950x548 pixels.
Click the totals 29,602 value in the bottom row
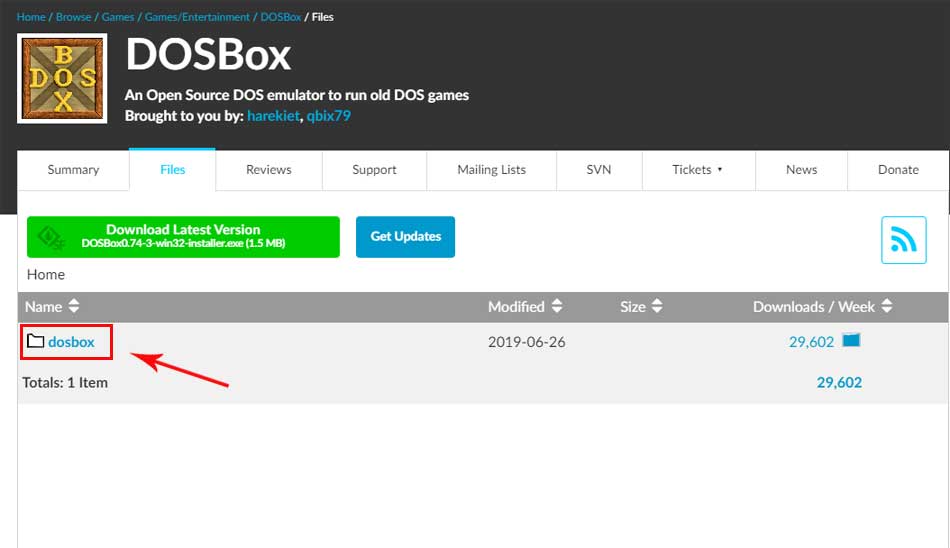pos(839,383)
